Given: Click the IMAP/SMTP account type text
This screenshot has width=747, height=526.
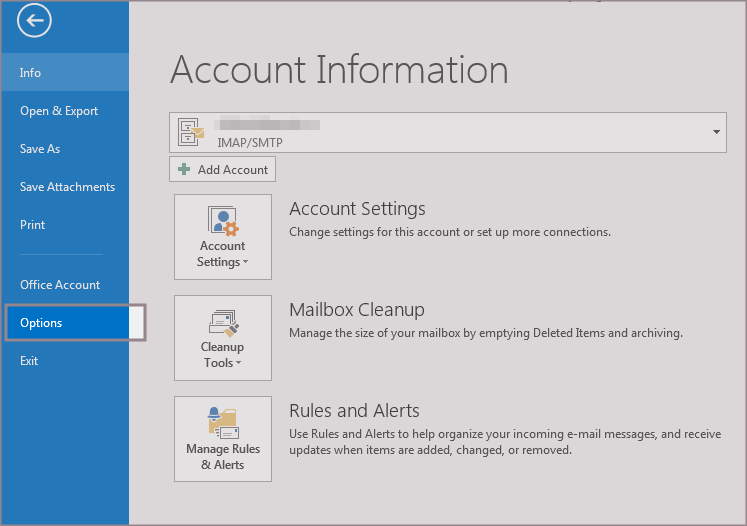Looking at the screenshot, I should point(250,143).
